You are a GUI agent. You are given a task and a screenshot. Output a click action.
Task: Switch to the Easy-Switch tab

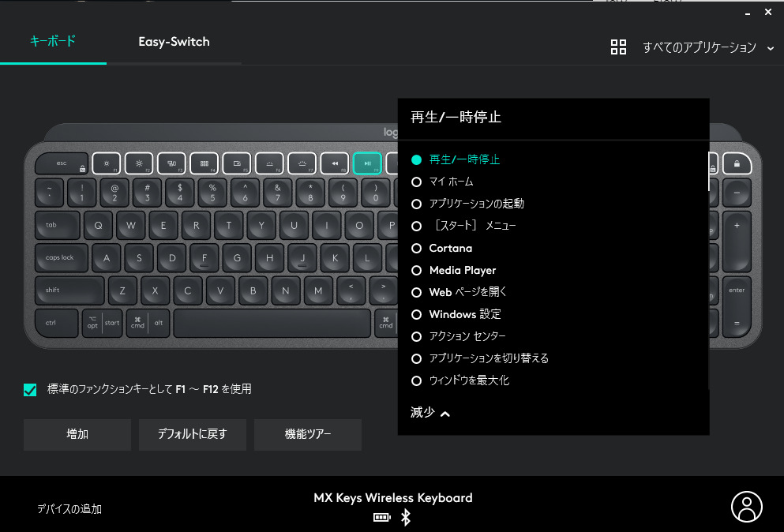click(x=174, y=42)
